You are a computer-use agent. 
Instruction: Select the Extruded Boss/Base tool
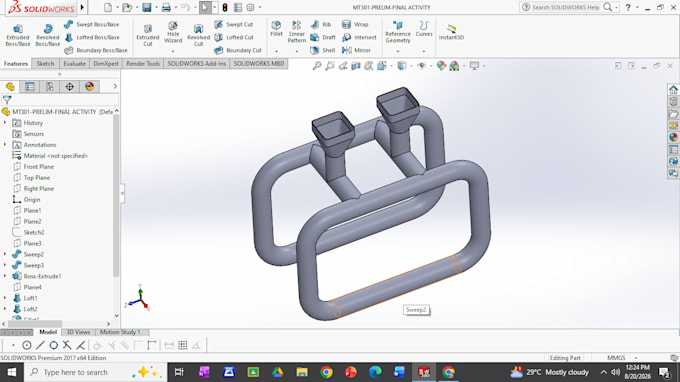(x=18, y=35)
